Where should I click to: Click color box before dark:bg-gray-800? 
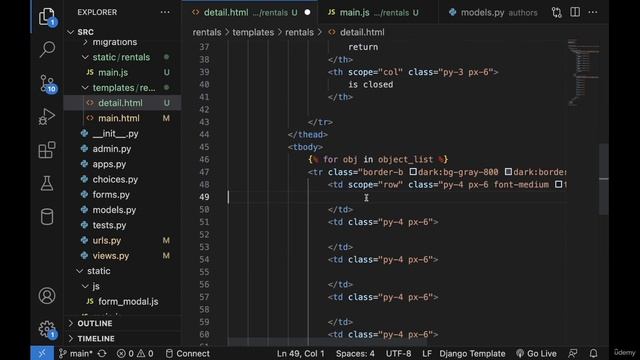(x=413, y=172)
